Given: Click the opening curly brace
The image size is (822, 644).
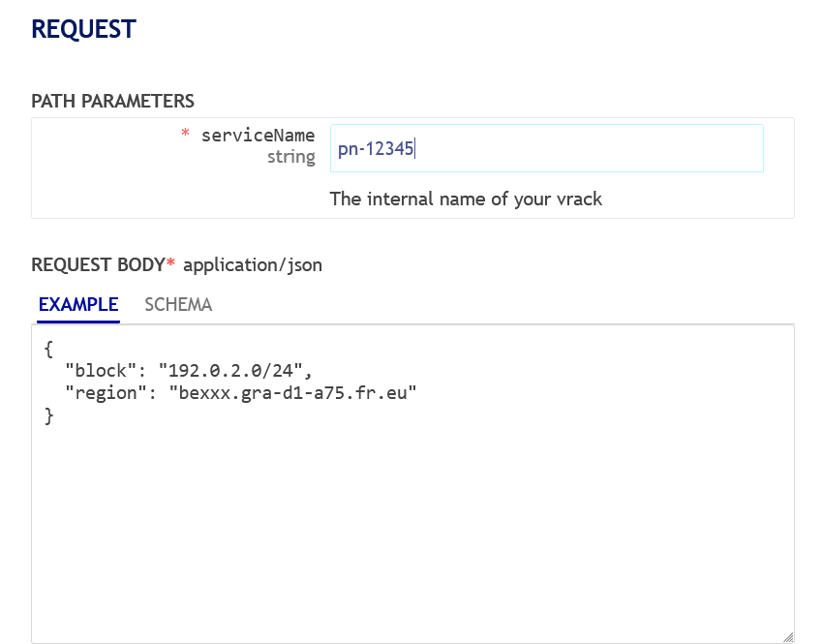Looking at the screenshot, I should tap(49, 347).
